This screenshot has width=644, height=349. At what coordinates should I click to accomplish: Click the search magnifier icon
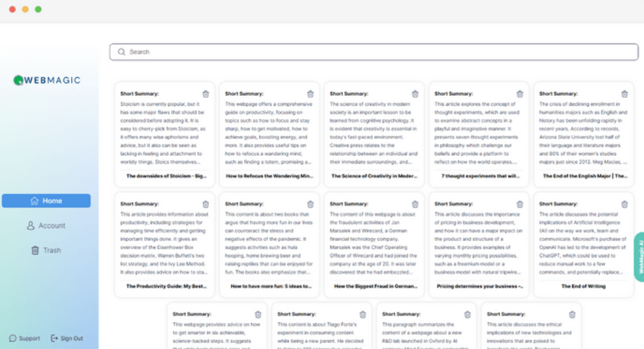click(x=121, y=52)
